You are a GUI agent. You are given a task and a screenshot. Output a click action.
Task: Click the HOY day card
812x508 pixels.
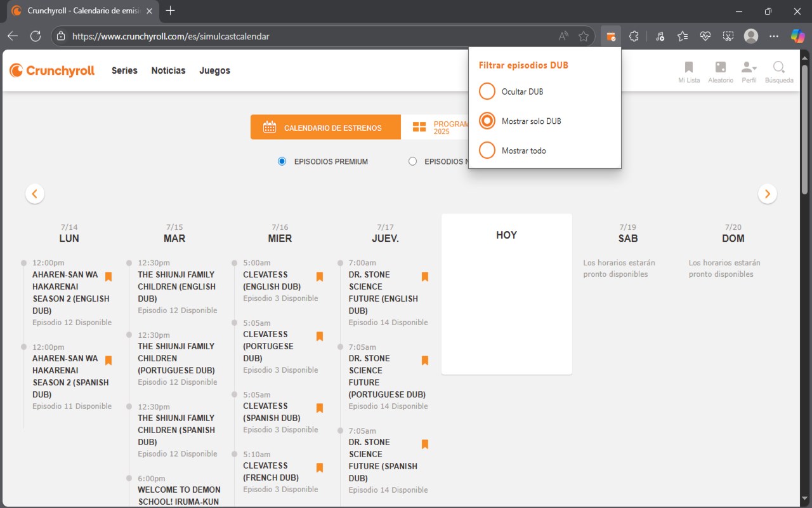point(507,294)
